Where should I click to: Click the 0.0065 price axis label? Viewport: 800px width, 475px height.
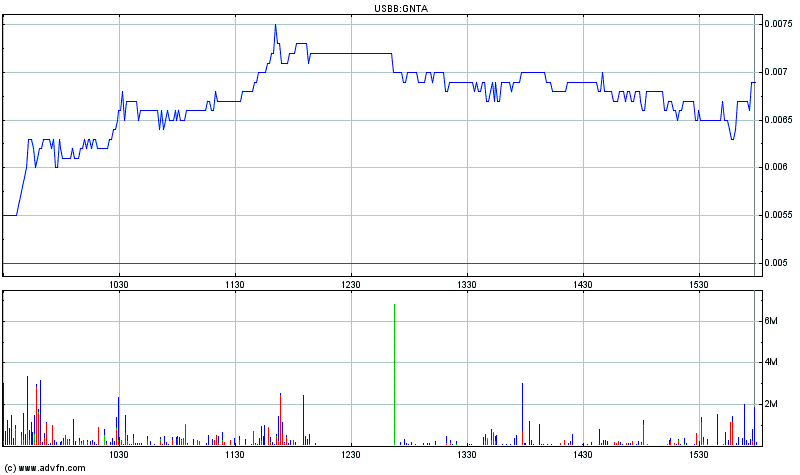779,120
